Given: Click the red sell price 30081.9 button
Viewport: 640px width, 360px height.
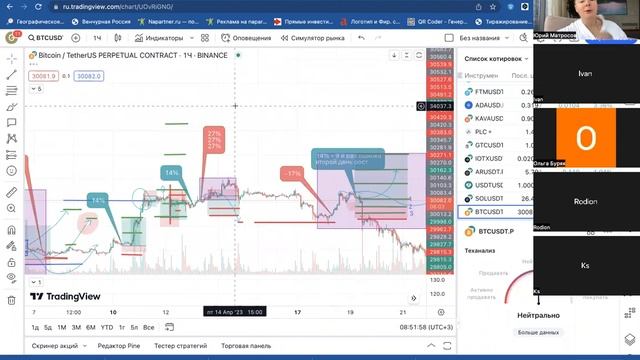Looking at the screenshot, I should 44,76.
